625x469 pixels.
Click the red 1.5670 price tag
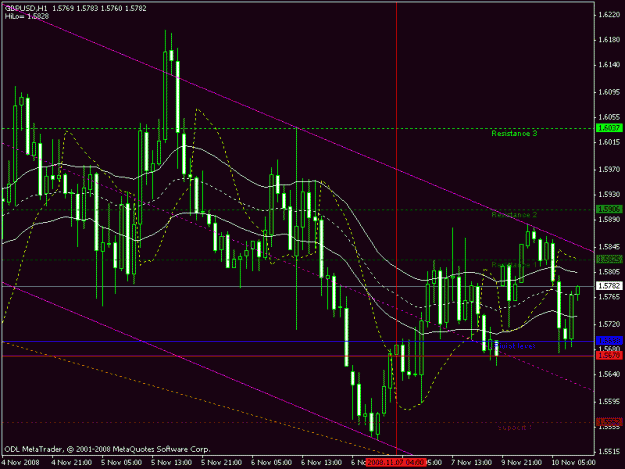(609, 355)
